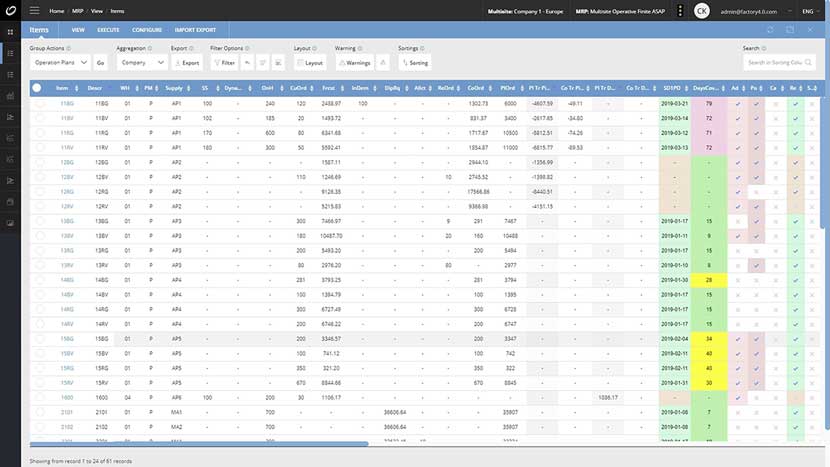Open the CONFIGURE menu
Screen dimensions: 830x467
click(147, 30)
